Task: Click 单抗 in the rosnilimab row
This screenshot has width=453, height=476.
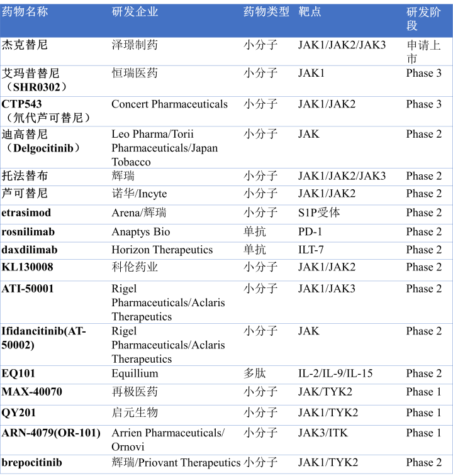Action: pos(255,231)
